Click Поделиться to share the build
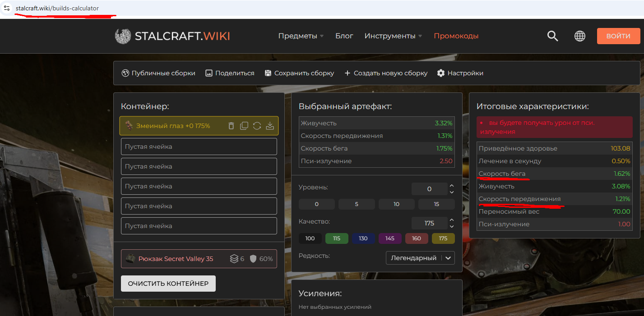Viewport: 644px width, 316px height. point(230,73)
